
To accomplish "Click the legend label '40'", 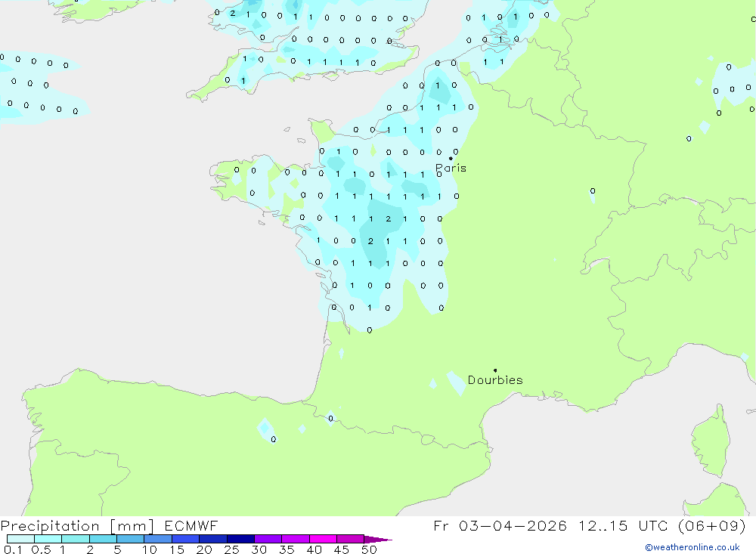I will [x=314, y=549].
